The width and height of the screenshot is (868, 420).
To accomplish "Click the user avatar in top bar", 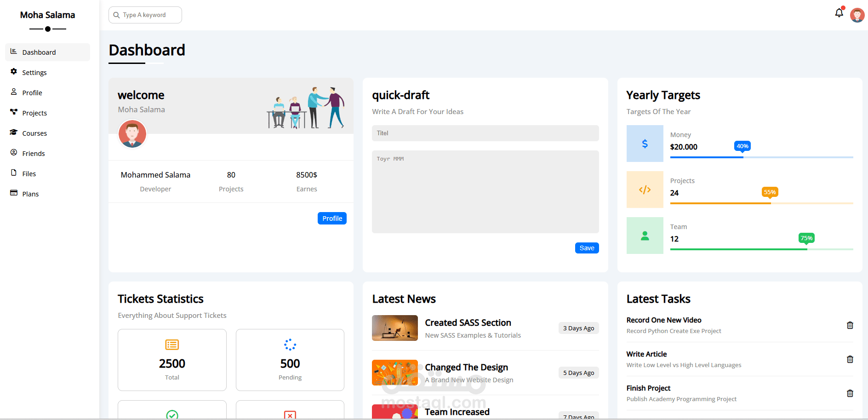I will [x=857, y=15].
